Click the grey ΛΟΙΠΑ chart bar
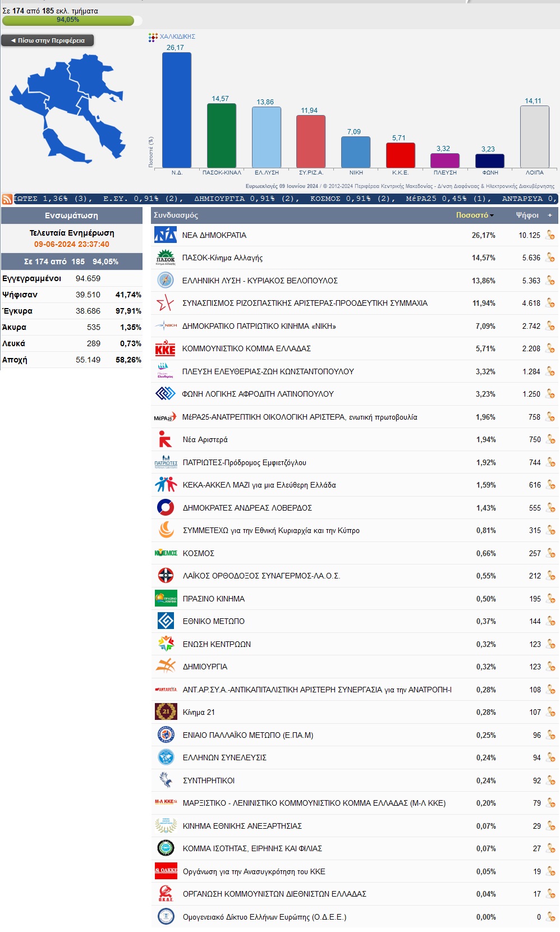The height and width of the screenshot is (932, 560). (535, 136)
